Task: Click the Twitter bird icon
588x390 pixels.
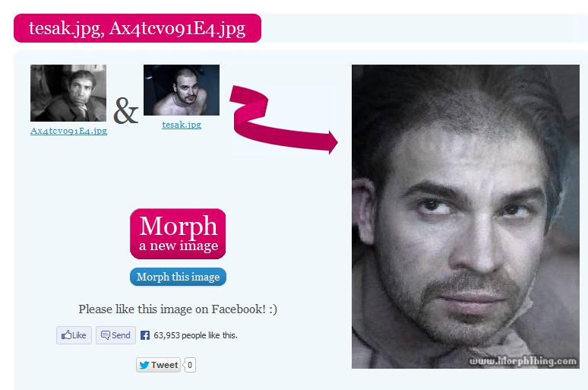Action: click(144, 365)
